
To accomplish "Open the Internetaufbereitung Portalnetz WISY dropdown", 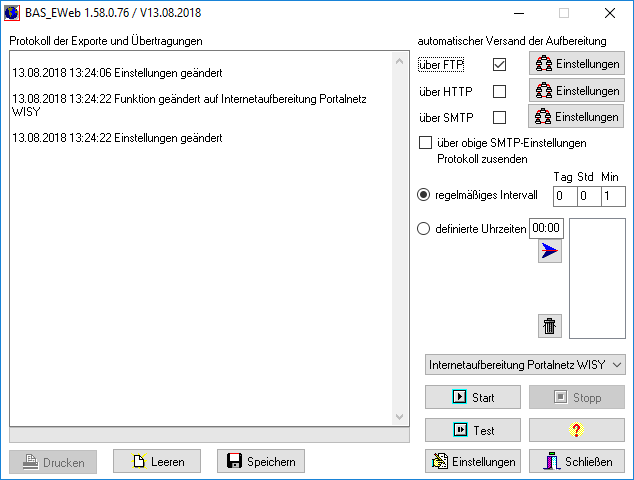I will click(525, 365).
